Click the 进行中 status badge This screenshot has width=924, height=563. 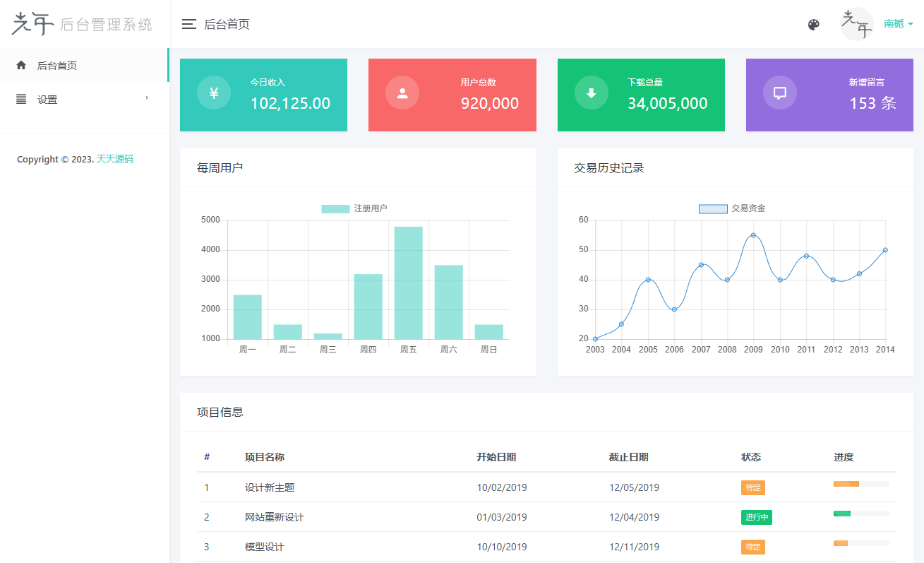pos(756,517)
